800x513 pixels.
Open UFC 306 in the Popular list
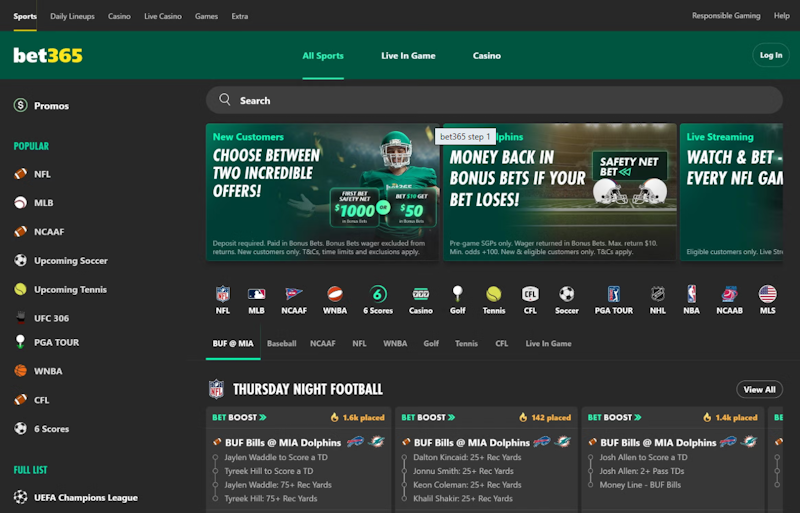[x=51, y=318]
